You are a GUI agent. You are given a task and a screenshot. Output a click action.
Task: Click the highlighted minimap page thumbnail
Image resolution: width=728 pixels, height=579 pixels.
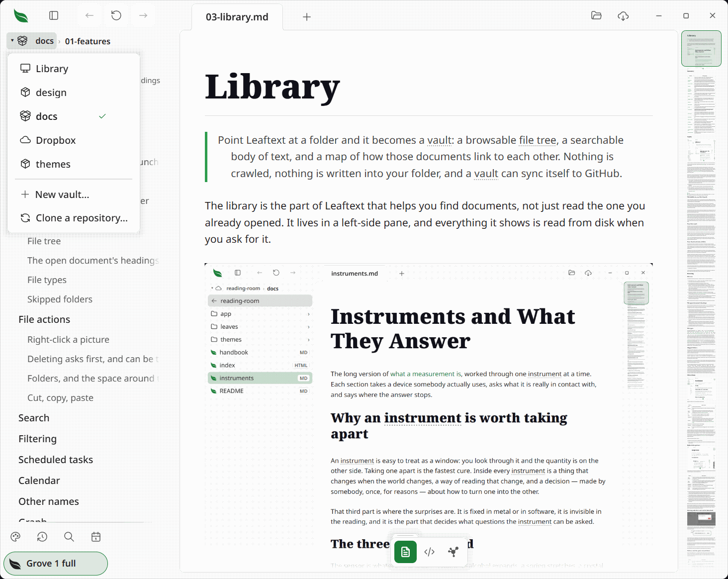point(701,48)
